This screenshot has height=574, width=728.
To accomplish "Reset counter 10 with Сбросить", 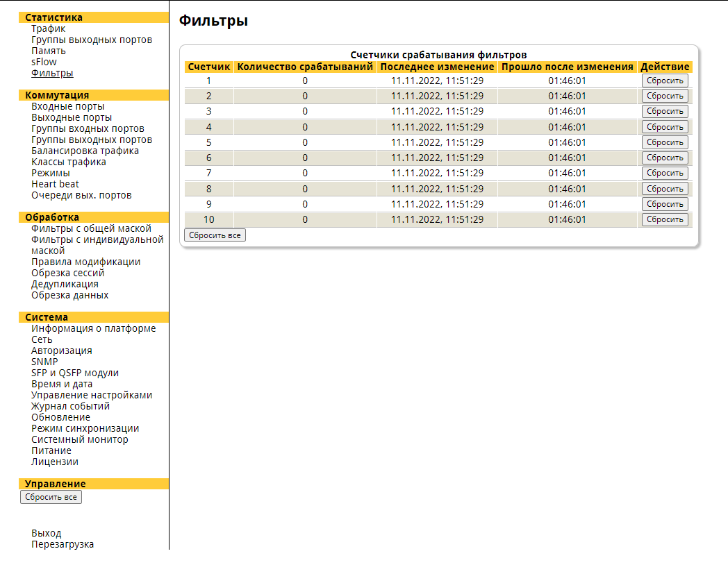I will pos(665,219).
